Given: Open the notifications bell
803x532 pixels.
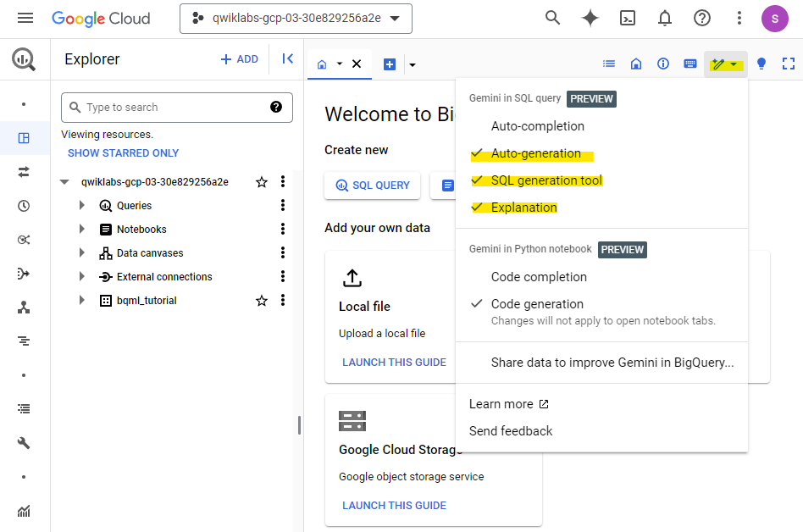Looking at the screenshot, I should click(x=665, y=19).
